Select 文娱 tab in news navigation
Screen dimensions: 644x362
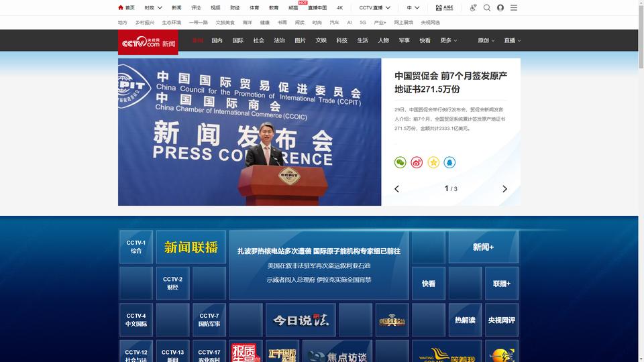coord(321,41)
